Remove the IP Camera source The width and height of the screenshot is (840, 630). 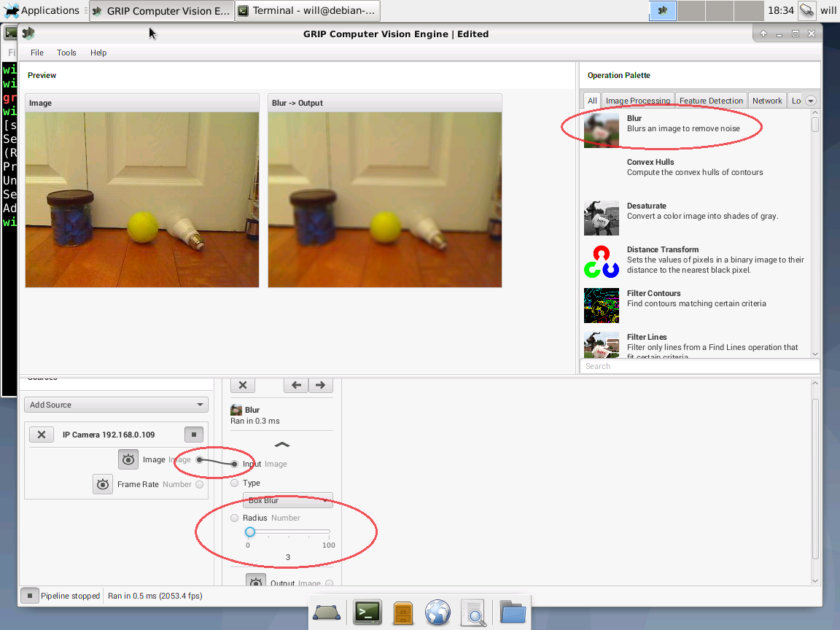[42, 435]
